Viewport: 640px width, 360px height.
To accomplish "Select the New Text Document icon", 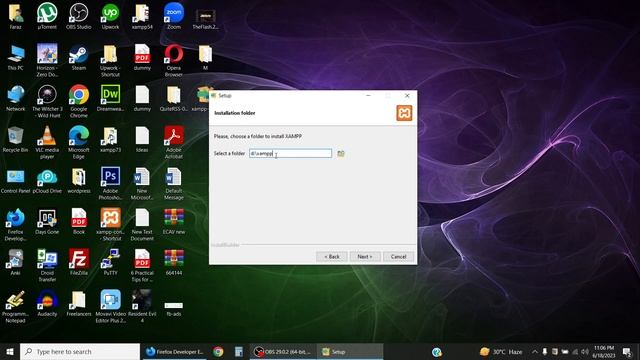I will point(142,224).
